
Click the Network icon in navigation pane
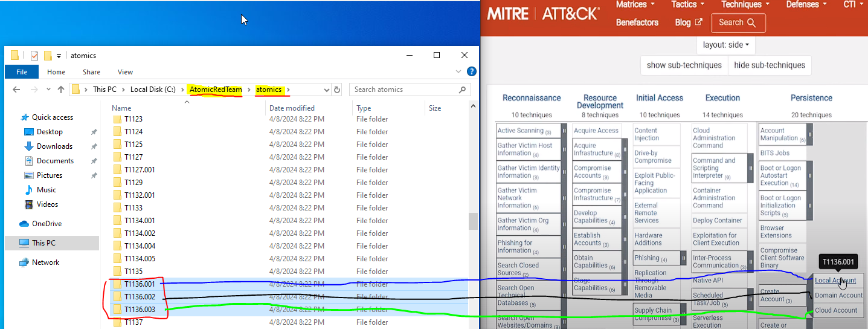pyautogui.click(x=24, y=262)
